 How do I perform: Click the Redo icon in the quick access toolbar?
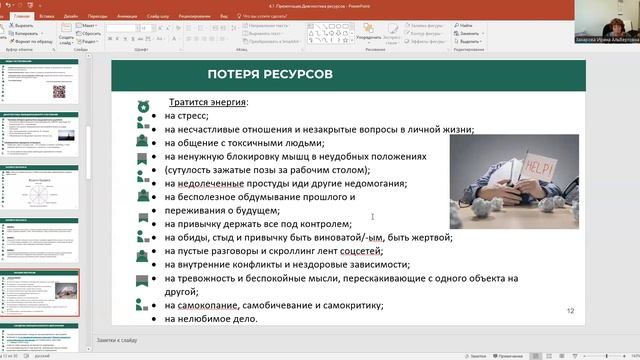pos(19,5)
